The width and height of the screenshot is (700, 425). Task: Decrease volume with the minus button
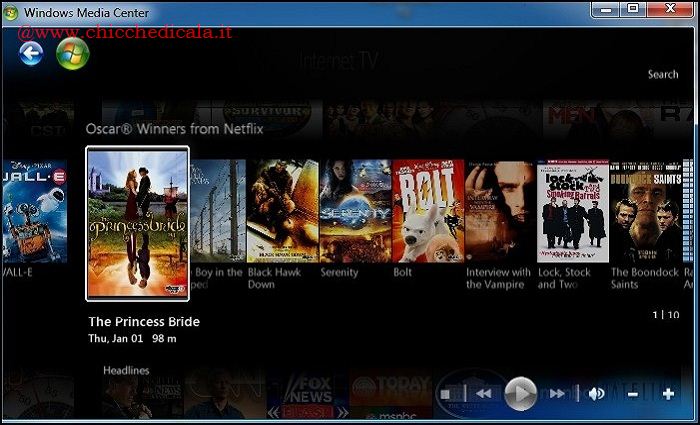pyautogui.click(x=633, y=394)
